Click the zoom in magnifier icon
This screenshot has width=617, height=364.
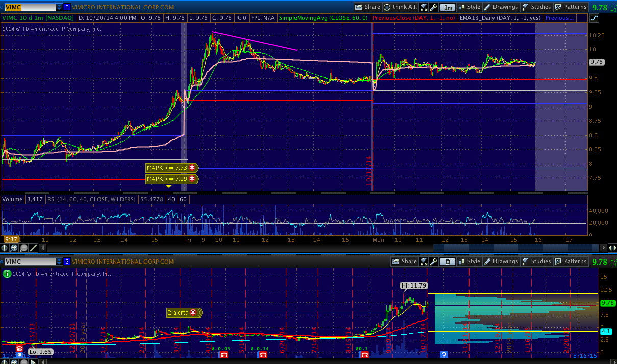coord(14,248)
